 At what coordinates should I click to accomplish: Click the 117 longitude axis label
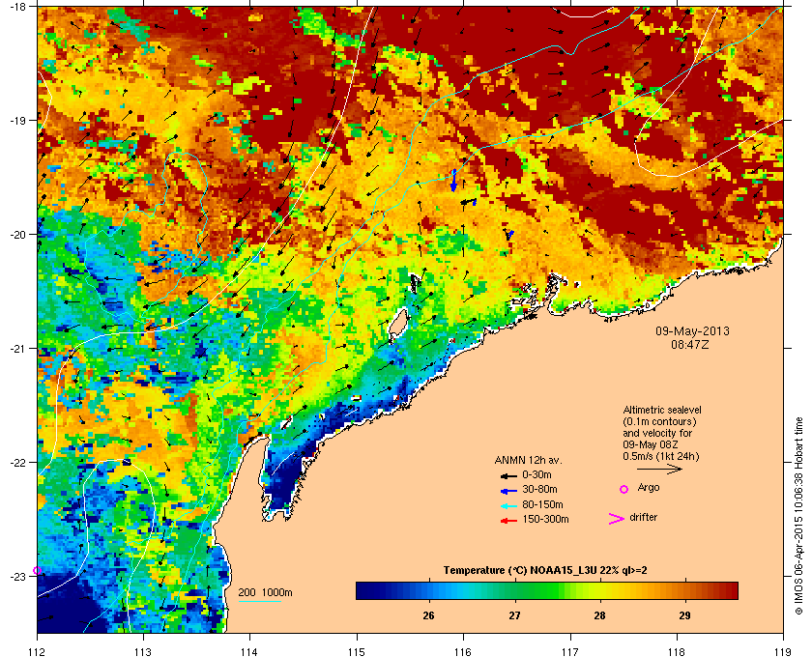pos(570,651)
